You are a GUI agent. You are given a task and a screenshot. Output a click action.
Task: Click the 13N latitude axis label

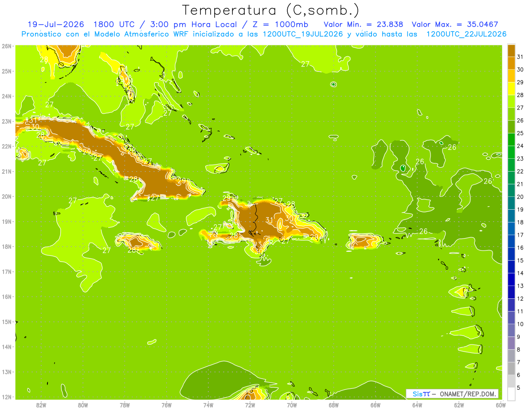pyautogui.click(x=7, y=372)
